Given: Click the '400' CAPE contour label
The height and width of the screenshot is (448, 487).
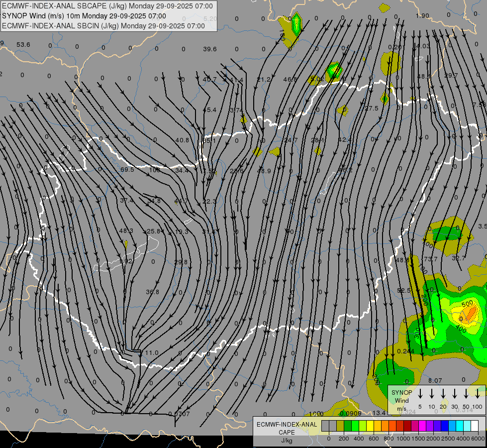Looking at the screenshot, I should click(461, 329).
